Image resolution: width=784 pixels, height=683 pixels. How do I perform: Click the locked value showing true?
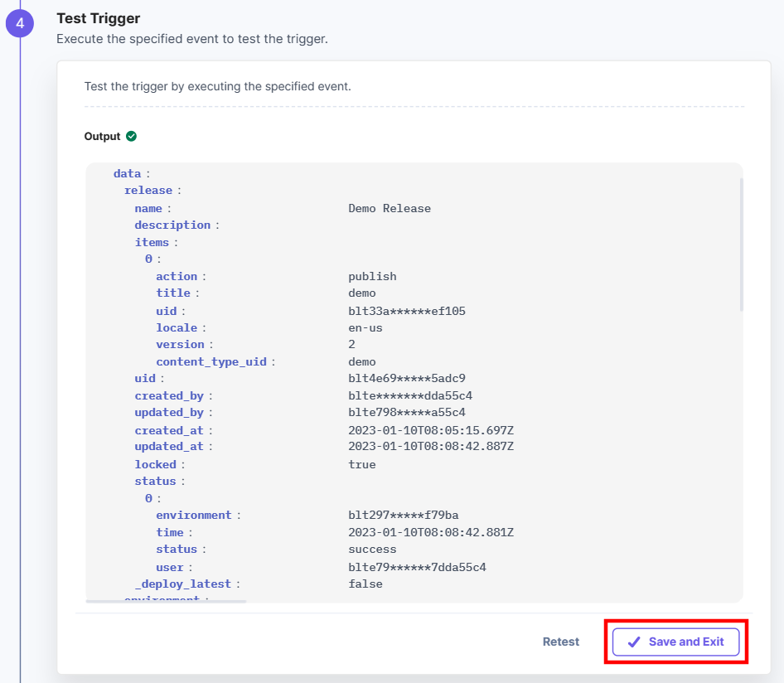pos(362,464)
